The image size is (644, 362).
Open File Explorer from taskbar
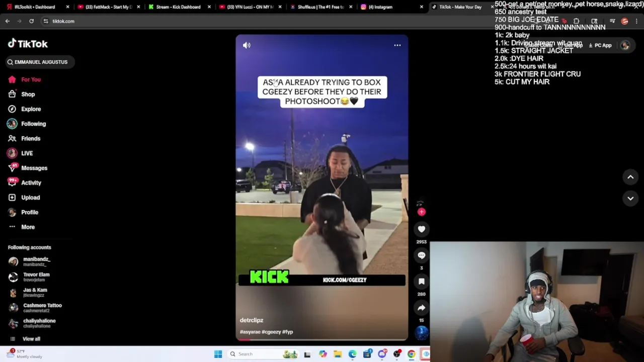338,354
